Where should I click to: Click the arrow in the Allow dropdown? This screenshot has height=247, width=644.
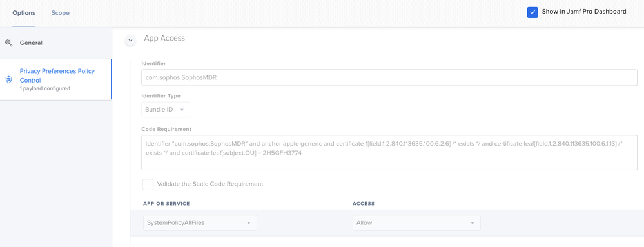pos(473,222)
